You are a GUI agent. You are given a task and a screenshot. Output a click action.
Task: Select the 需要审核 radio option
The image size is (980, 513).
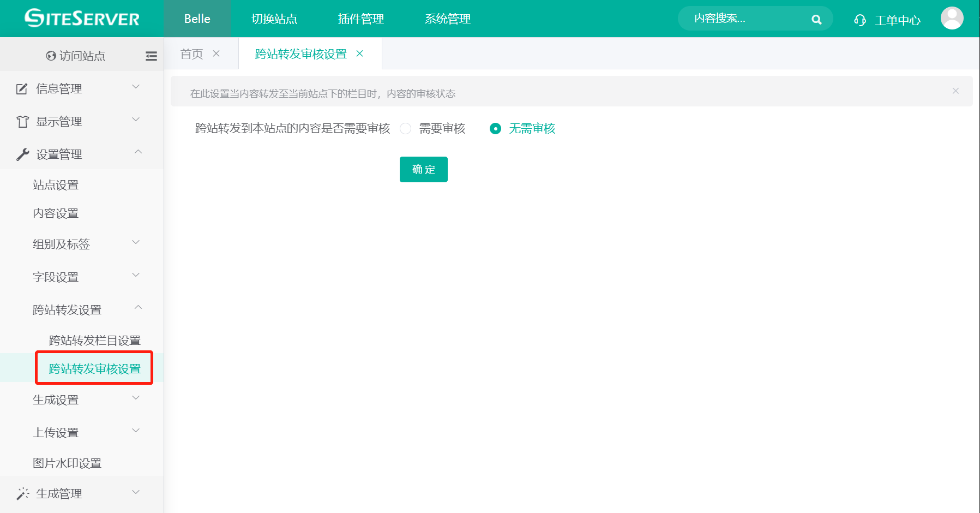click(x=405, y=128)
